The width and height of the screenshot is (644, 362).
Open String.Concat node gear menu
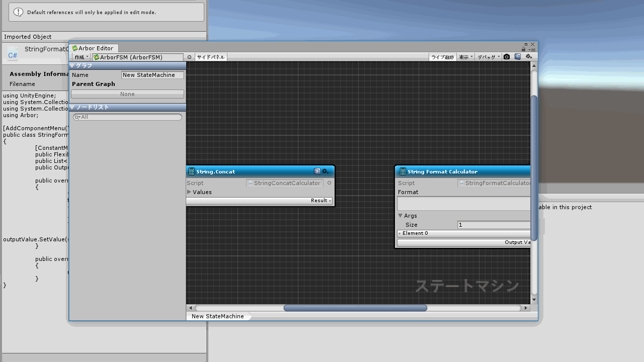(x=326, y=171)
